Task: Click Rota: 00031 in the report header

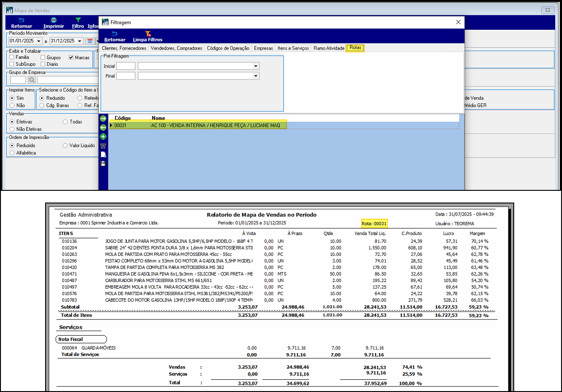Action: tap(374, 223)
